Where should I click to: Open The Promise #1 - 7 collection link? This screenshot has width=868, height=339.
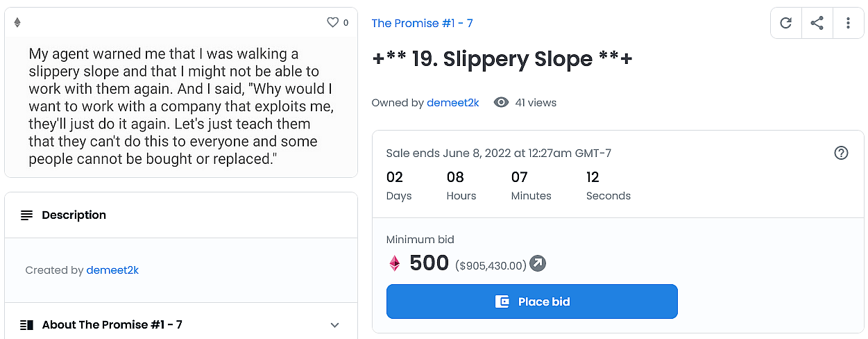pos(422,23)
